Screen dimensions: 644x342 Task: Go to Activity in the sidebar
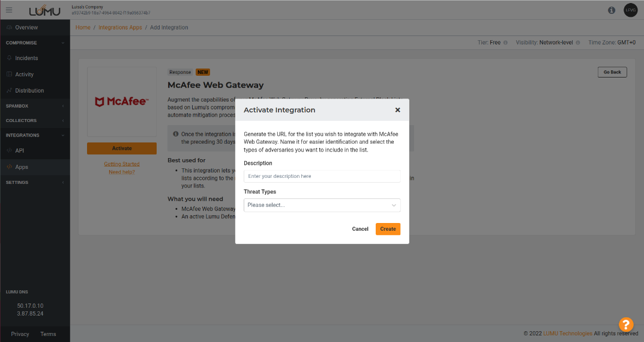pos(25,75)
